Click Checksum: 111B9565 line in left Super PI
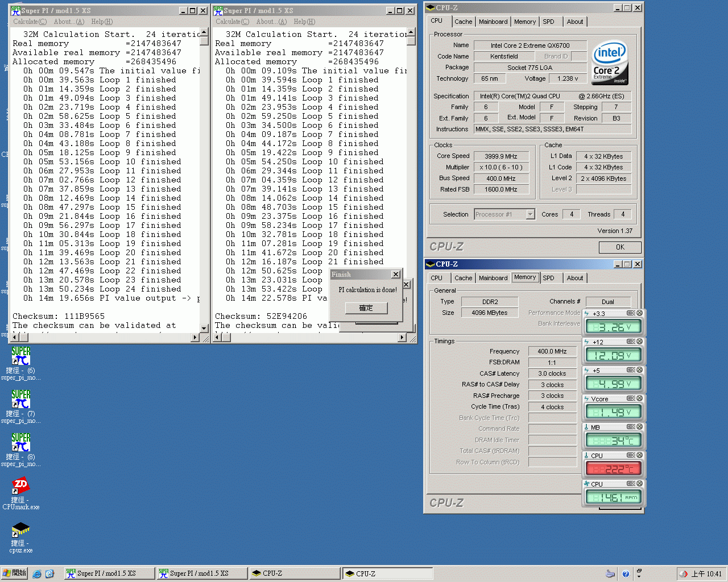728x582 pixels. click(59, 316)
